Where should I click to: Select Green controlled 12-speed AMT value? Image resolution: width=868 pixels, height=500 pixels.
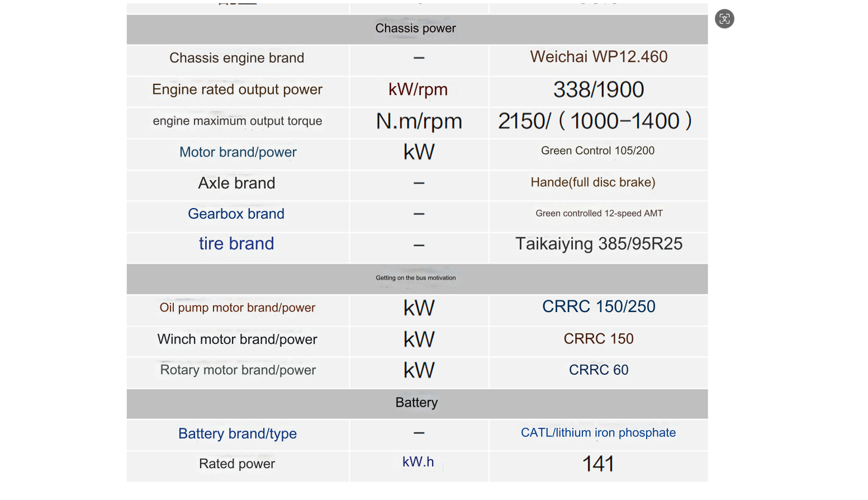(x=599, y=214)
